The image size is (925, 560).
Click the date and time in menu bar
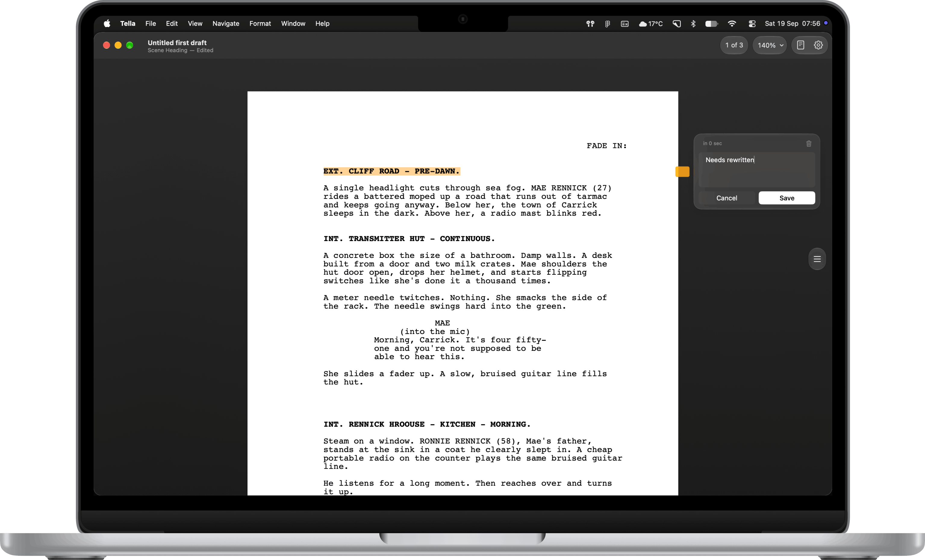tap(793, 24)
